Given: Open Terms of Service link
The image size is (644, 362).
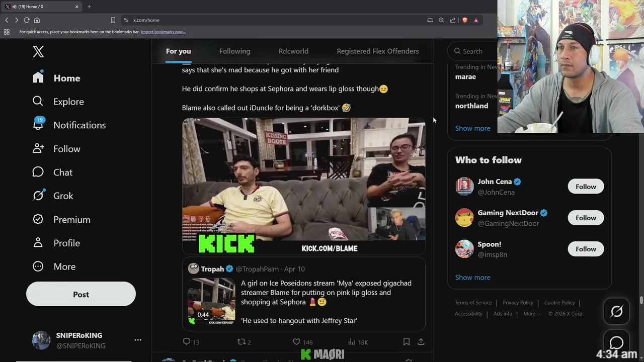Looking at the screenshot, I should click(x=473, y=303).
